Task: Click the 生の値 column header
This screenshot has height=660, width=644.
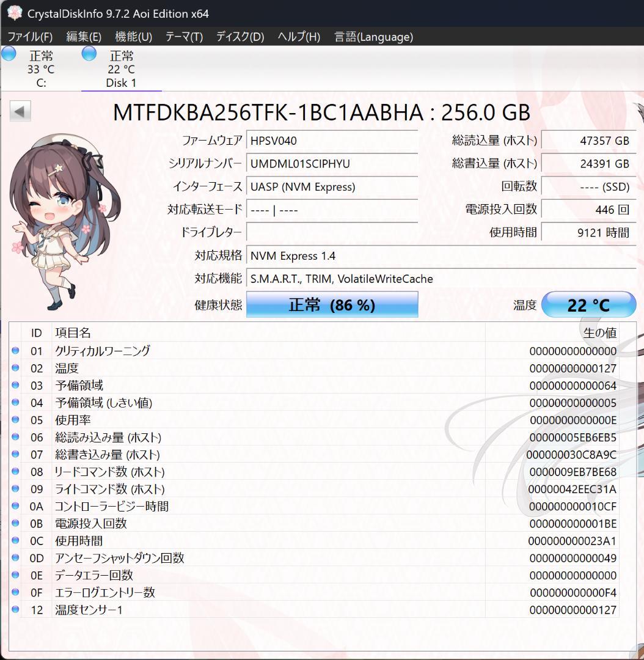Action: point(552,333)
